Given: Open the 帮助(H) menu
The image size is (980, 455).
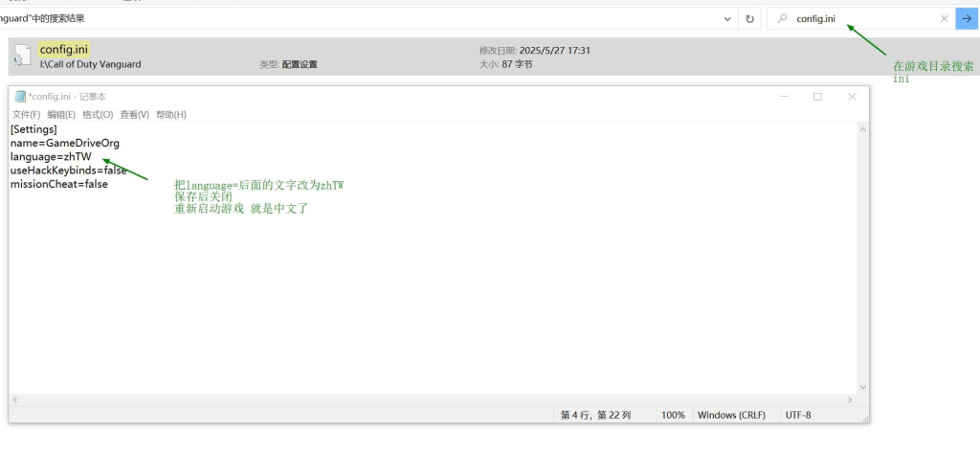Looking at the screenshot, I should [x=171, y=115].
